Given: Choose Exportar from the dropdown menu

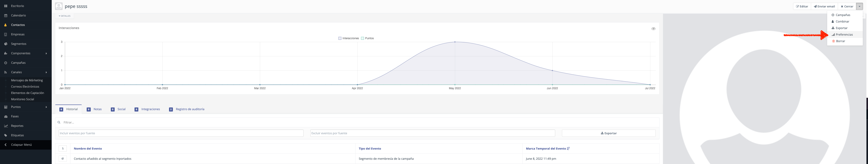Looking at the screenshot, I should click(845, 28).
